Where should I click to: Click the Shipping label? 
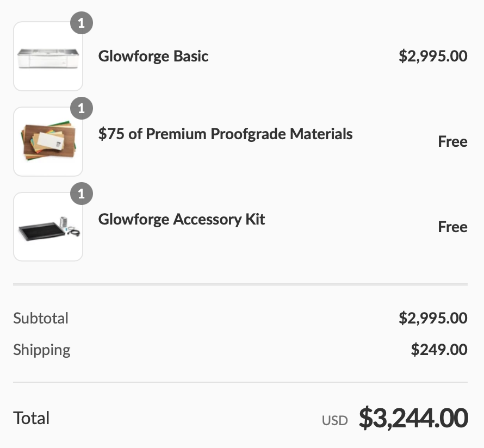pos(42,350)
